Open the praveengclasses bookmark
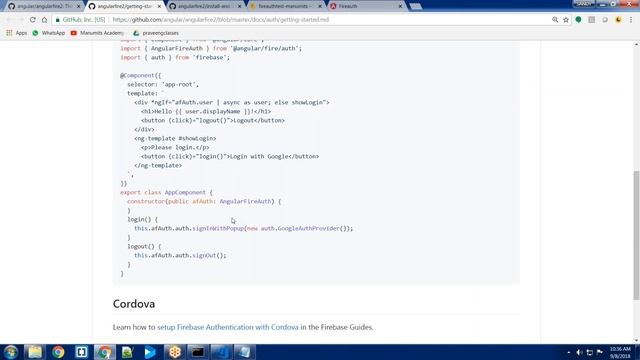This screenshot has height=360, width=640. (156, 33)
